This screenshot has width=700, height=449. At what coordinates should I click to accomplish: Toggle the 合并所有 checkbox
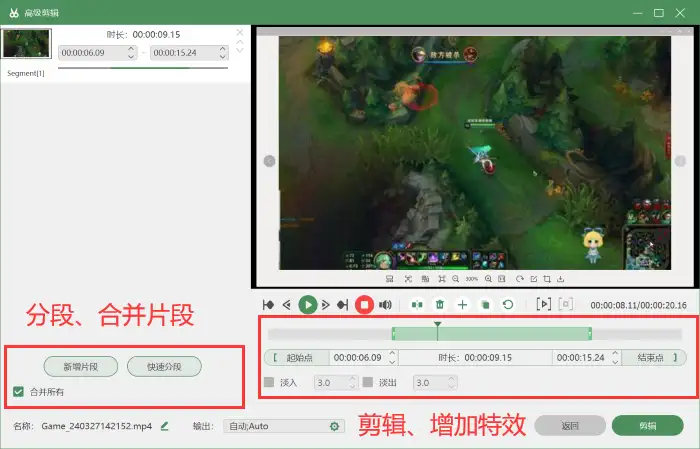[18, 392]
